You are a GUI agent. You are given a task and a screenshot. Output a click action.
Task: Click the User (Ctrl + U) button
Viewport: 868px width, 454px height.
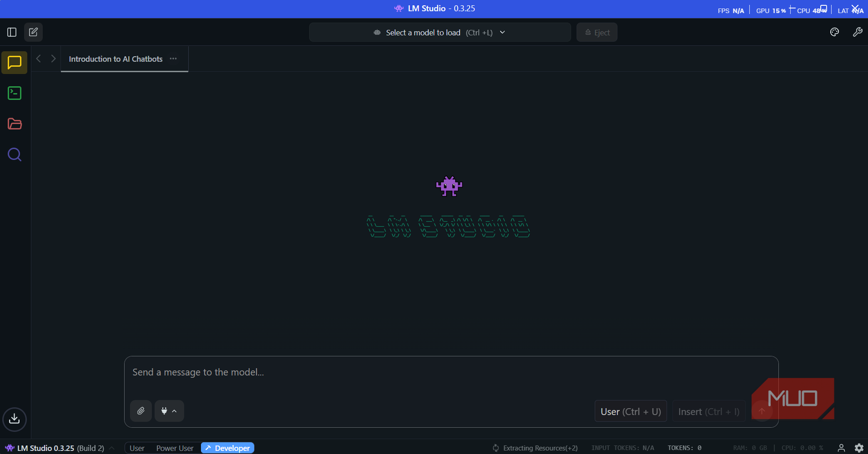[631, 411]
